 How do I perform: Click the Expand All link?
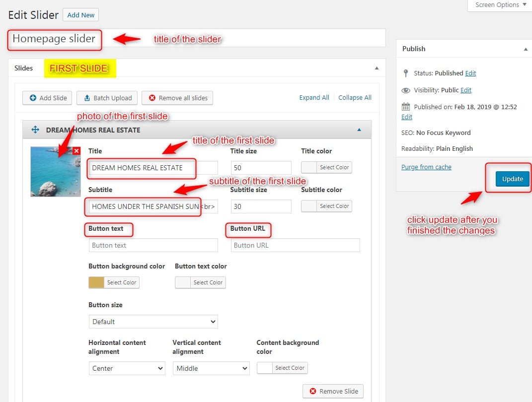click(x=314, y=98)
